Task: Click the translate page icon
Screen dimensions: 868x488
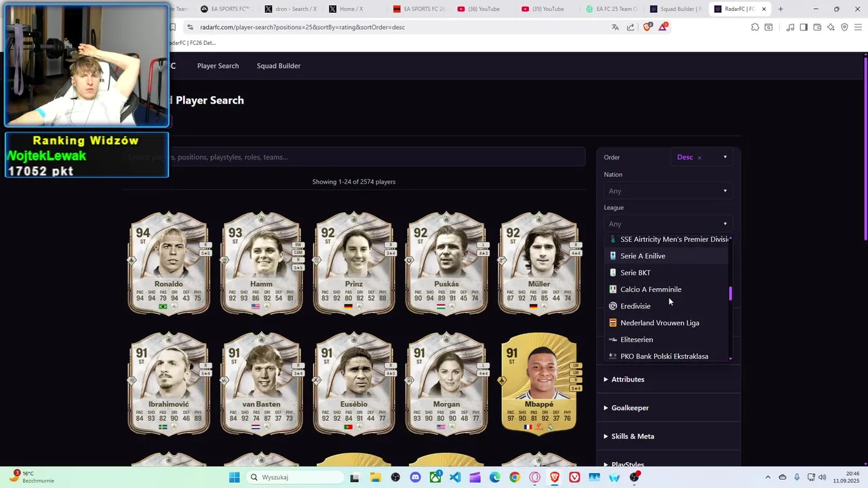Action: (615, 27)
